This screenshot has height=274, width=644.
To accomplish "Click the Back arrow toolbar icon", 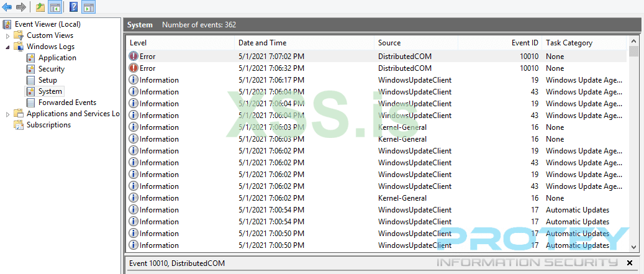I will click(7, 7).
